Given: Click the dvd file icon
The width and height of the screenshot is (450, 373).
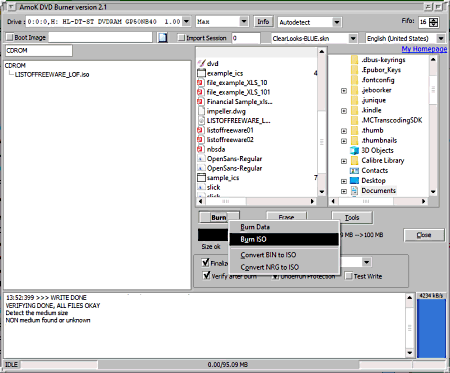Looking at the screenshot, I should click(x=201, y=63).
